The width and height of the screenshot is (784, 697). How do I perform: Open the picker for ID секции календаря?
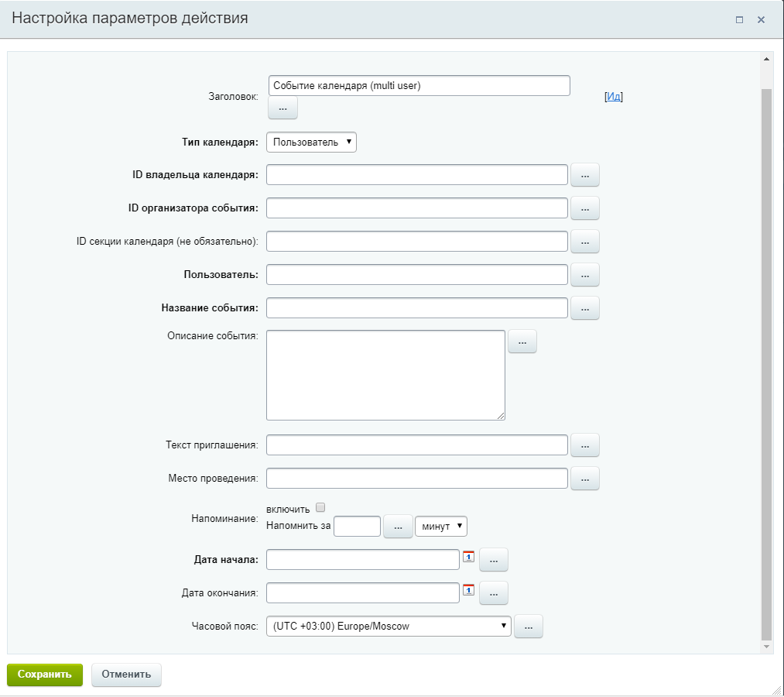584,241
